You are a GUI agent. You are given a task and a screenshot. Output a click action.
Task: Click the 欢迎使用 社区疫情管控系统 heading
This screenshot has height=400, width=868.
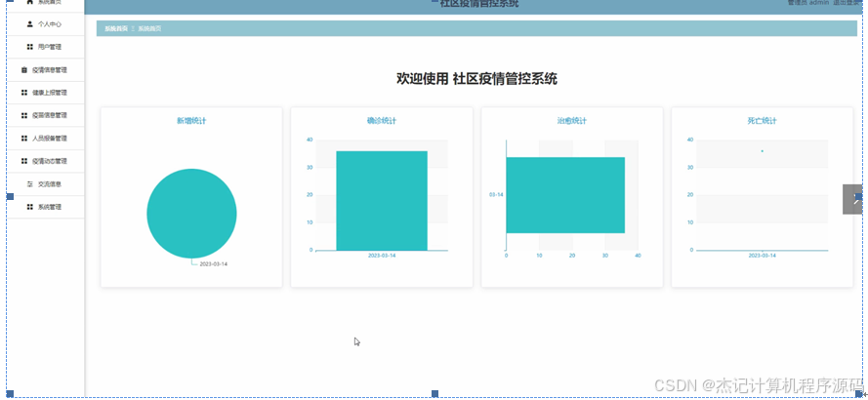[476, 79]
